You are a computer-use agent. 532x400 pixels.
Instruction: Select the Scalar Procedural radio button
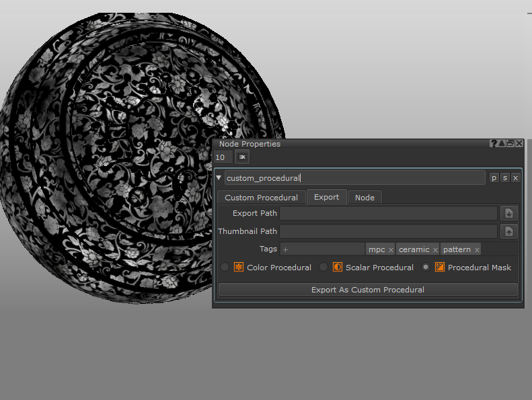click(324, 267)
